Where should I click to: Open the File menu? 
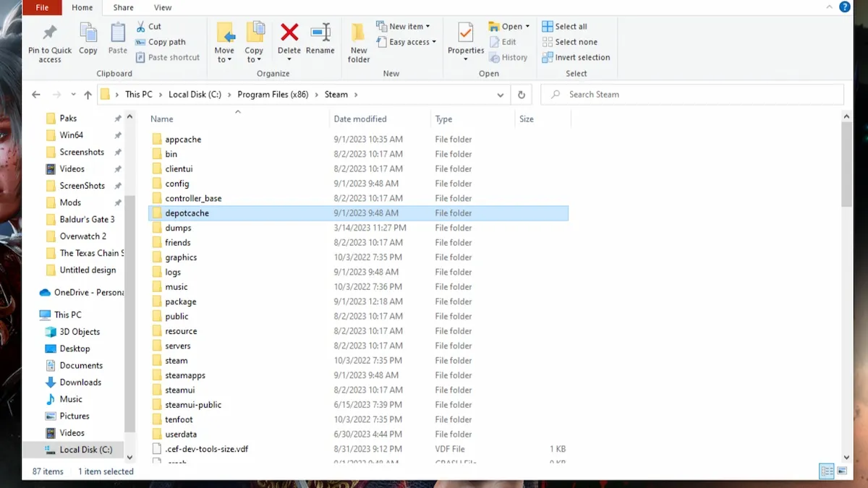coord(42,7)
